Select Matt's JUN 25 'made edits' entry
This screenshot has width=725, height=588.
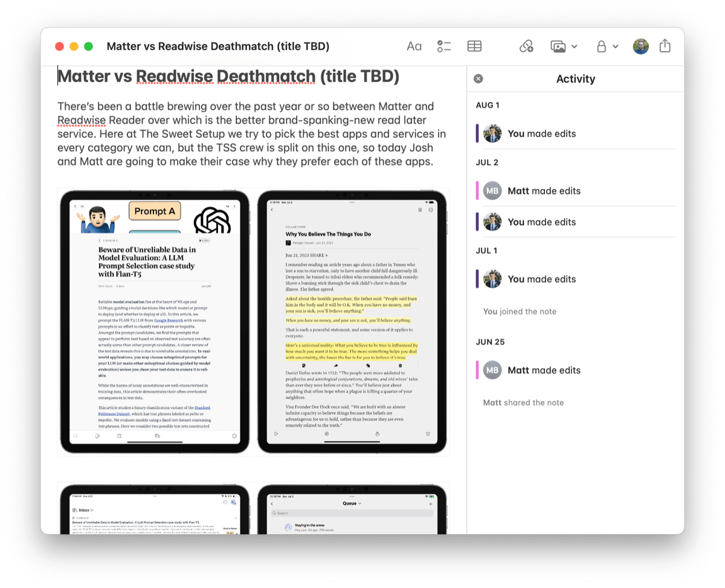[x=576, y=370]
